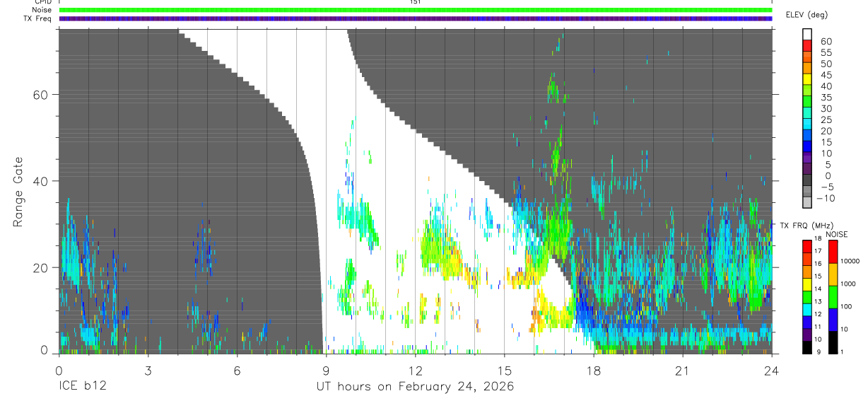Click x-axis tick label '6'
Image resolution: width=868 pixels, height=401 pixels.
tap(237, 371)
